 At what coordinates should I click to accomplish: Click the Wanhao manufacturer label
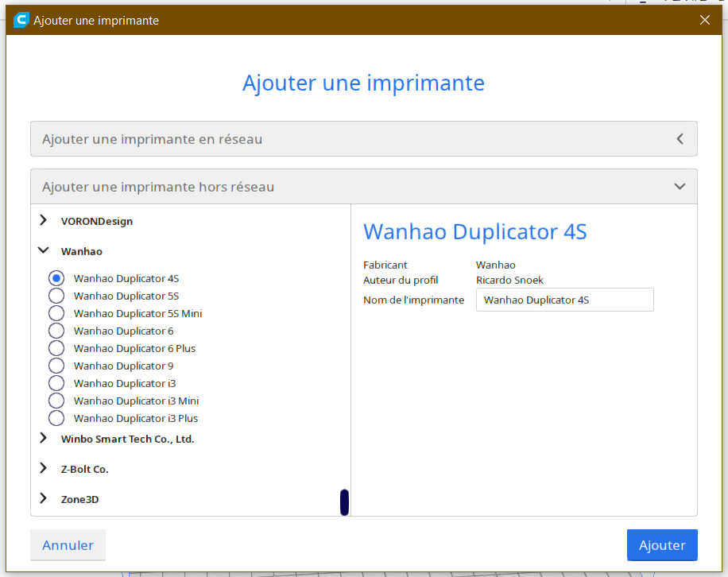point(82,252)
